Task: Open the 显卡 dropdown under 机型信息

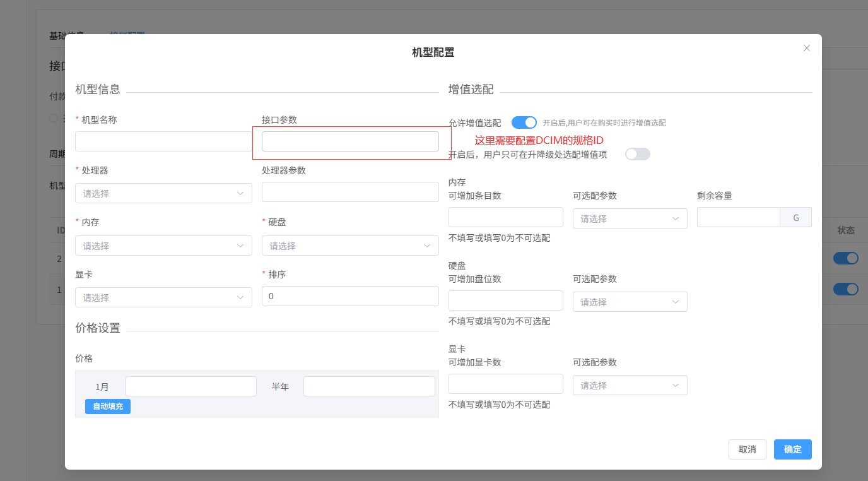Action: coord(163,297)
